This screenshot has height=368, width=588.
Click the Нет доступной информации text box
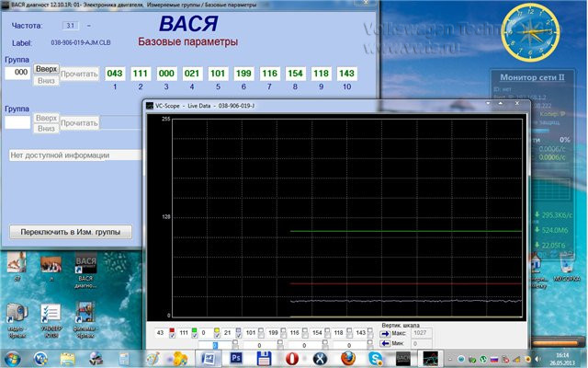coord(75,155)
